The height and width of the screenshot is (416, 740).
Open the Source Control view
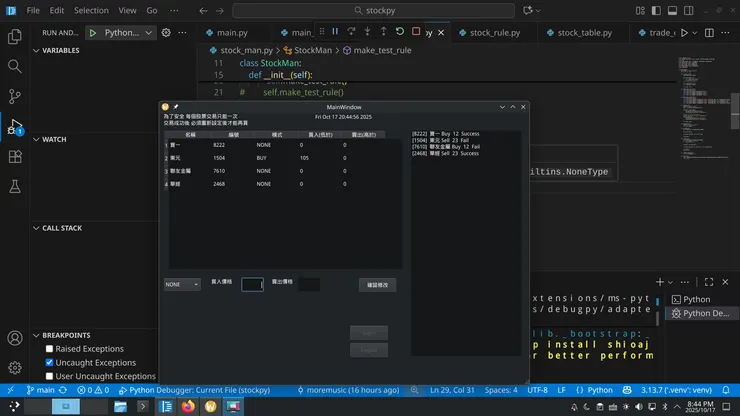15,97
